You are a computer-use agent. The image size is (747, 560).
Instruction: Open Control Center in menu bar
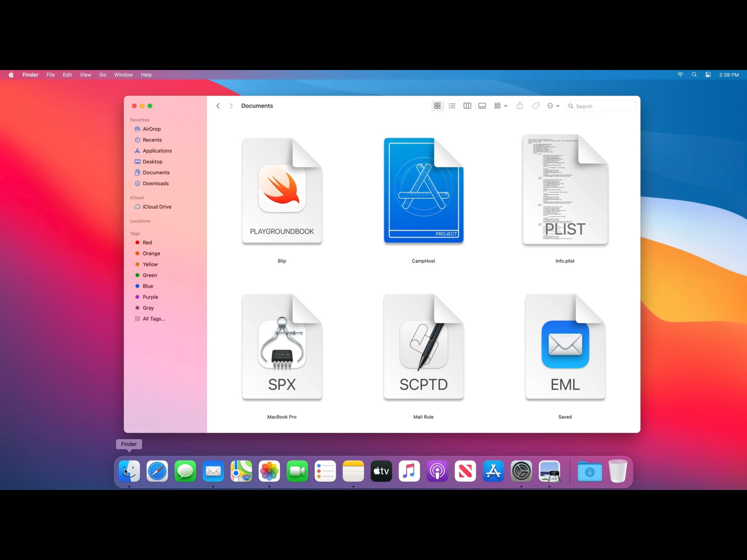coord(708,75)
